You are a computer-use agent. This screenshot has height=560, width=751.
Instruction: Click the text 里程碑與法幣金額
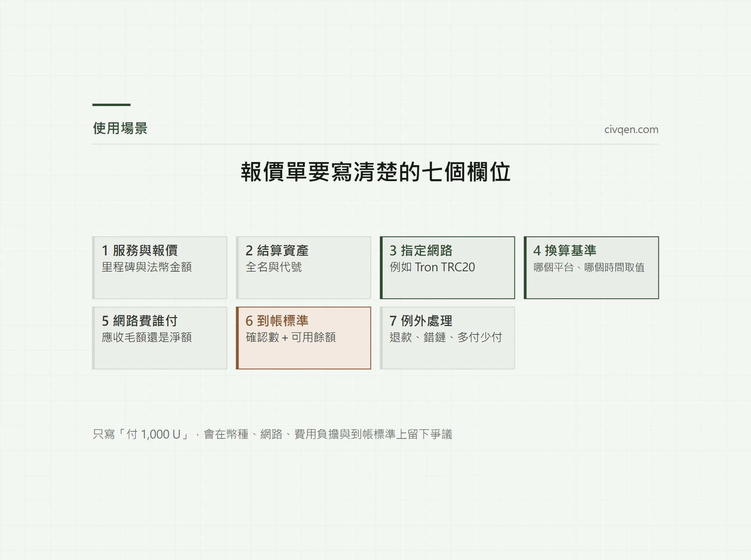147,267
